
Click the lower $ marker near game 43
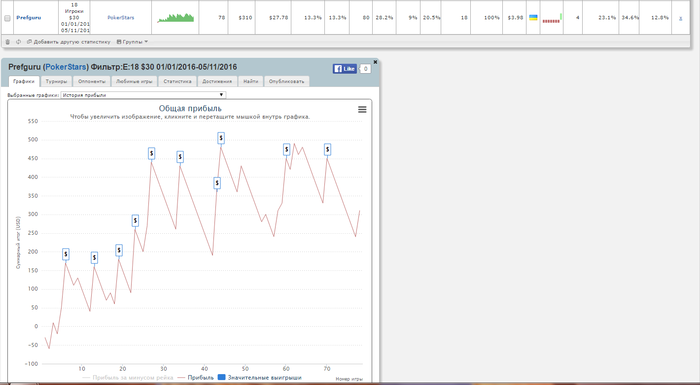tap(217, 183)
